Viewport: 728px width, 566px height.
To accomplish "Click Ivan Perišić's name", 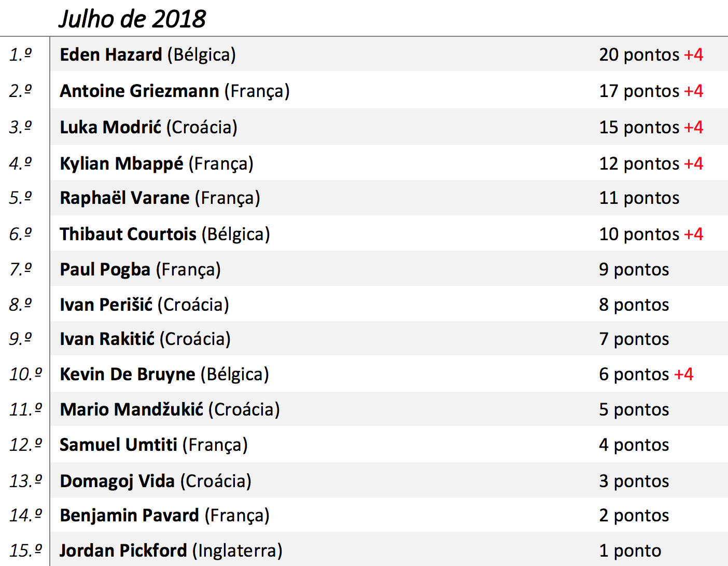I will coord(106,305).
